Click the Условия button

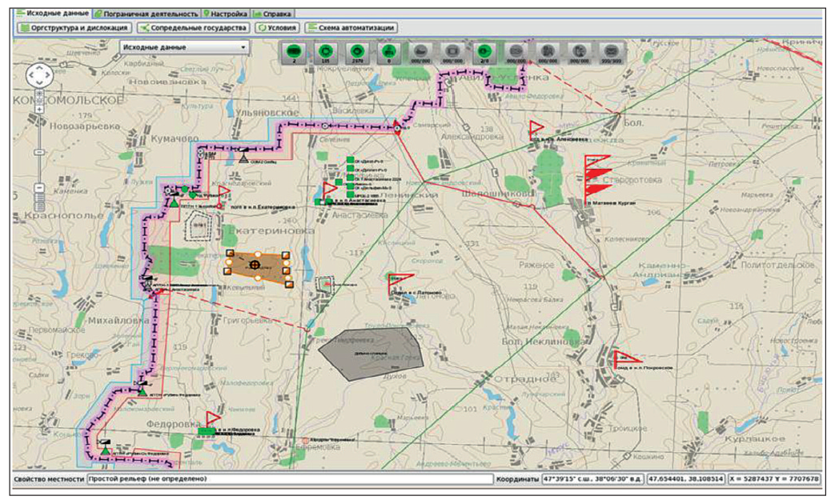coord(277,28)
